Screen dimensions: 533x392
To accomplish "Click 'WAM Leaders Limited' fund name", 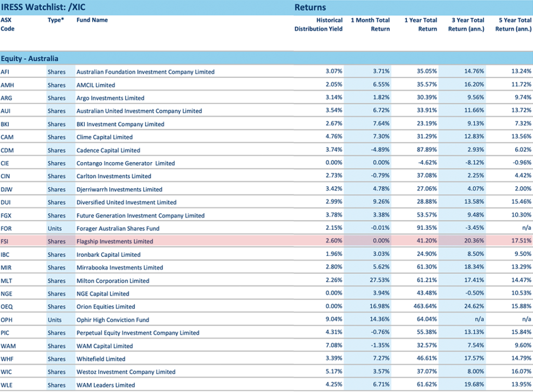I will (x=106, y=385).
